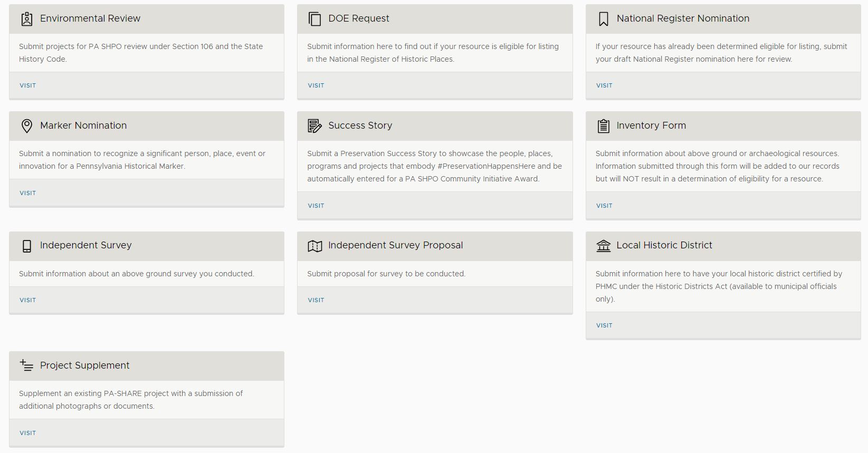Click the Success Story pencil-note icon

(314, 126)
